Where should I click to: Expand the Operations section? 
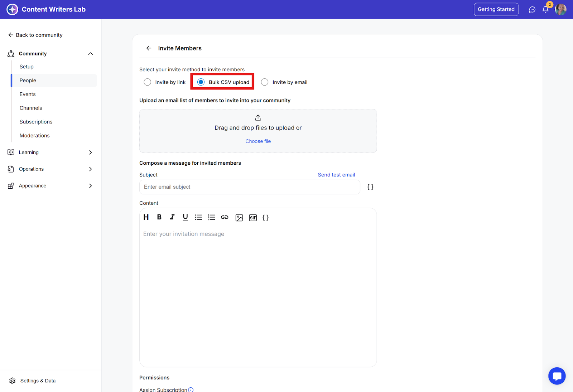[91, 169]
